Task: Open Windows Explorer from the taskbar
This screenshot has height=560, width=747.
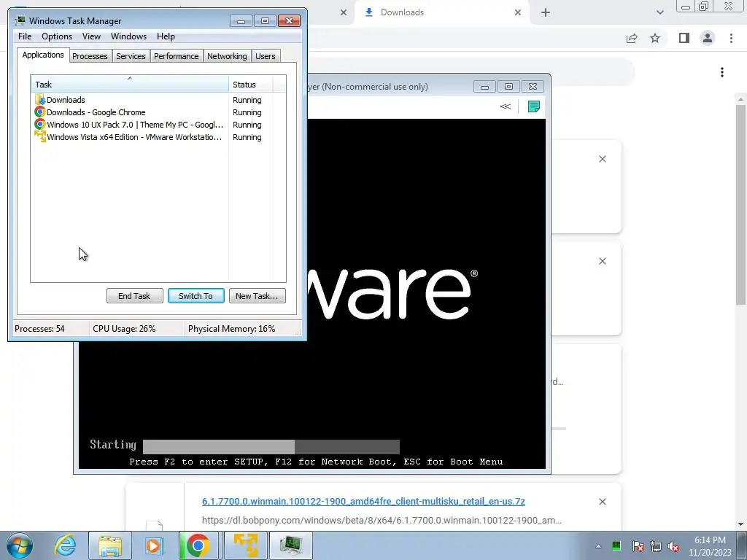Action: [110, 545]
